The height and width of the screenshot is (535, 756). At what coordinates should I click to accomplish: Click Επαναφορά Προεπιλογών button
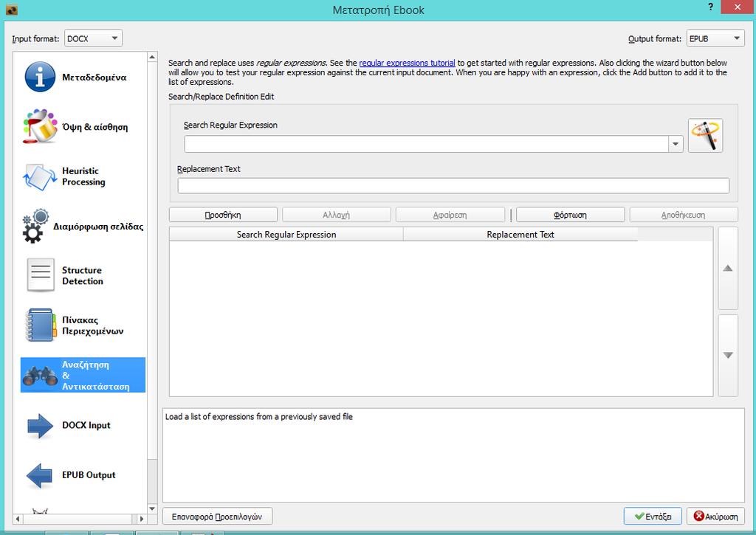pyautogui.click(x=218, y=517)
